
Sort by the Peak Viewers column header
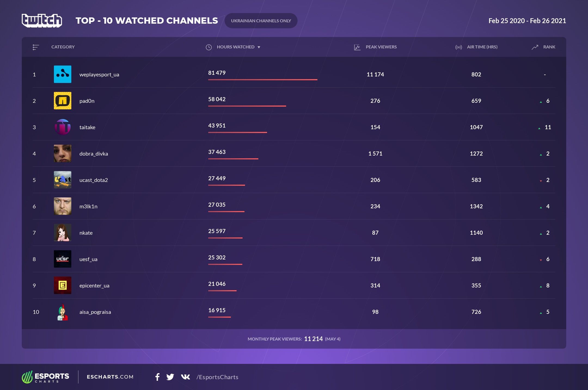coord(381,47)
